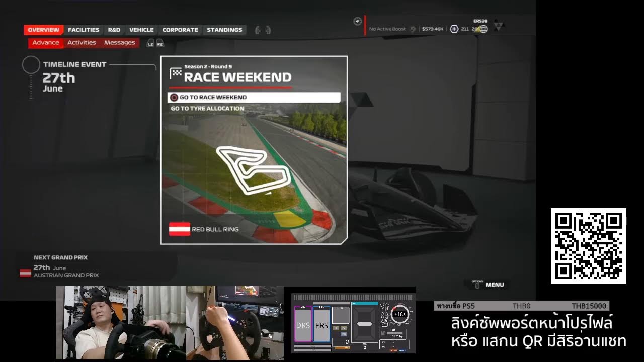Click the No Active Boost label
This screenshot has width=644, height=362.
click(387, 29)
